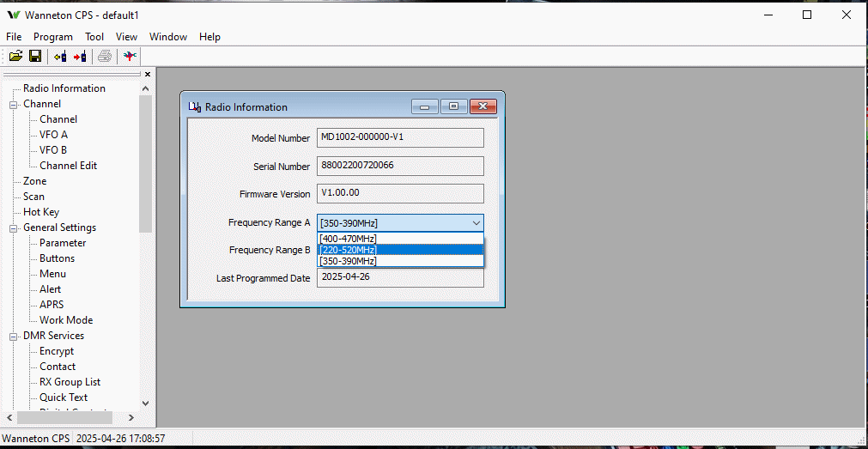This screenshot has height=449, width=868.
Task: Open the Parameter settings item
Action: pos(63,243)
